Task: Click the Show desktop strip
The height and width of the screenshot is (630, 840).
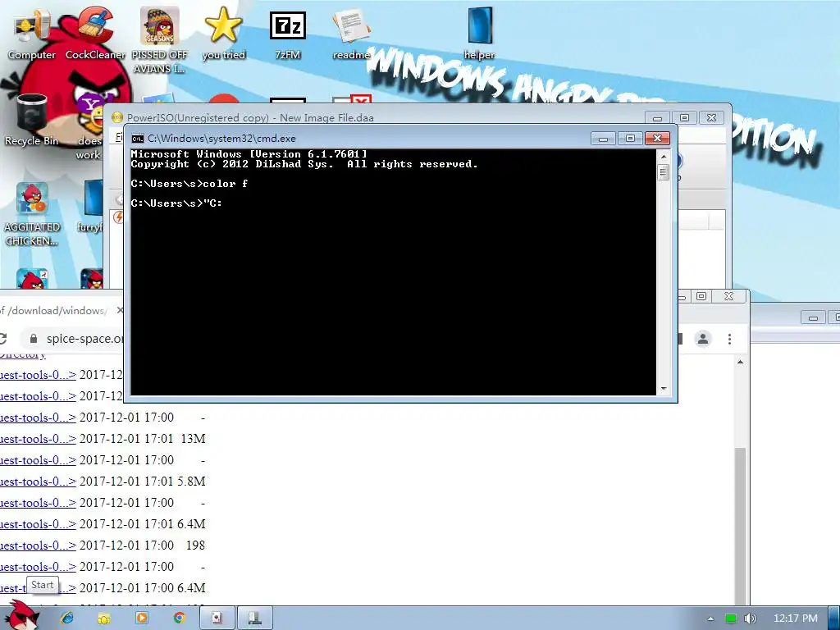Action: 834,619
